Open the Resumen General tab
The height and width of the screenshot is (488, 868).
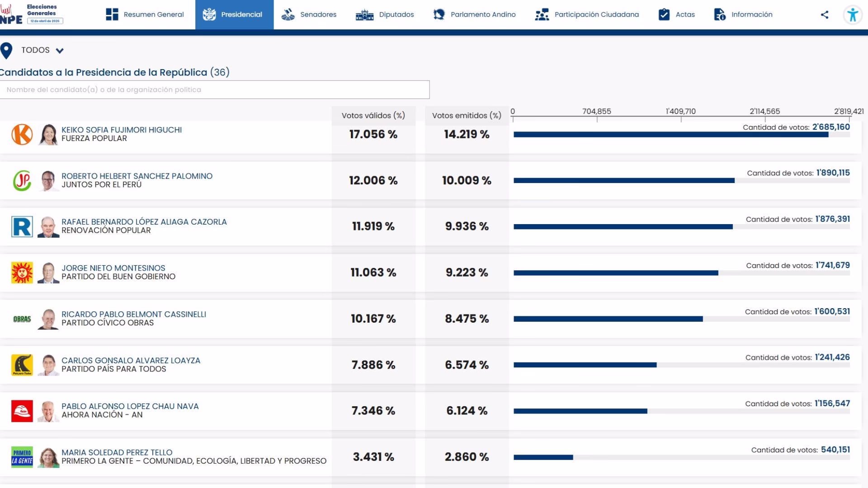pyautogui.click(x=145, y=14)
